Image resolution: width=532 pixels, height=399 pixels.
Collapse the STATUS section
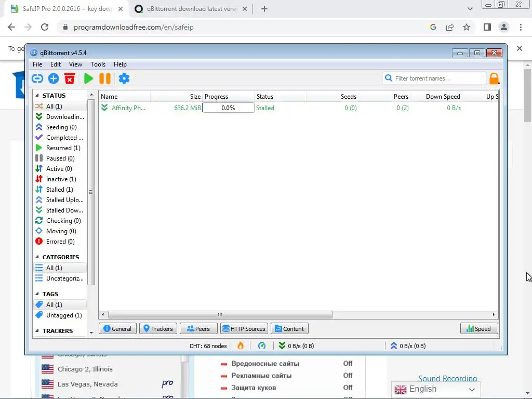pos(37,96)
